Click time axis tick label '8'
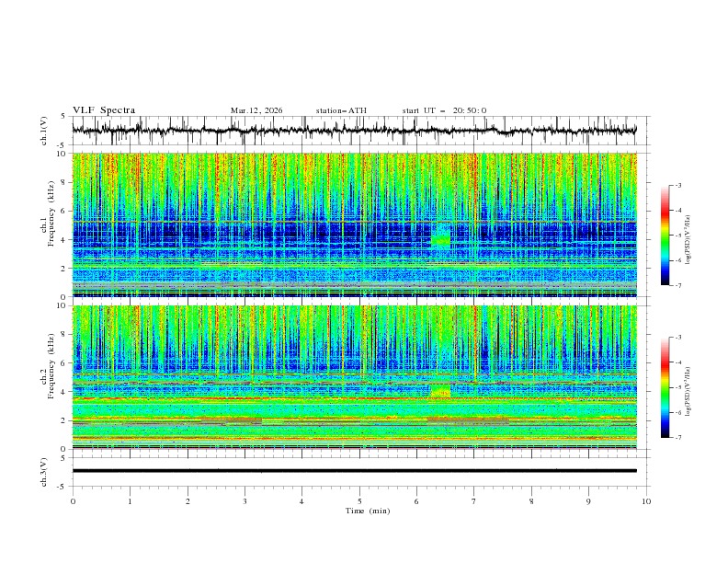 [531, 501]
